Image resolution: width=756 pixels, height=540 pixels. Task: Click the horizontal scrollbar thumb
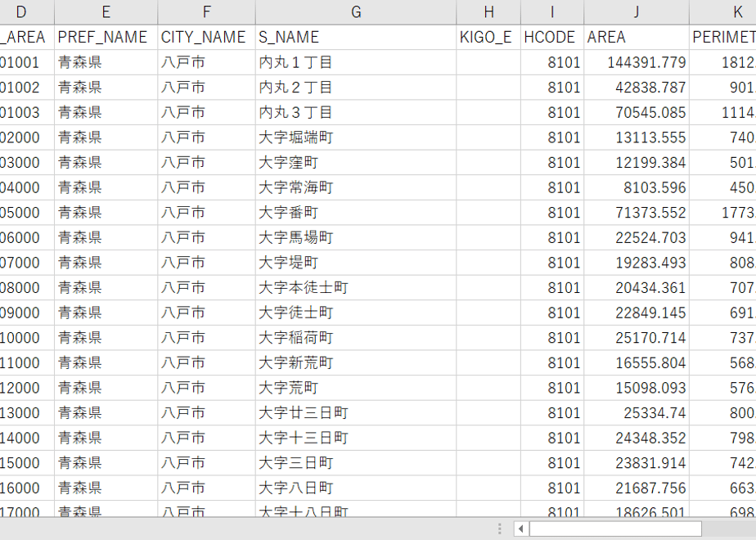pos(616,529)
